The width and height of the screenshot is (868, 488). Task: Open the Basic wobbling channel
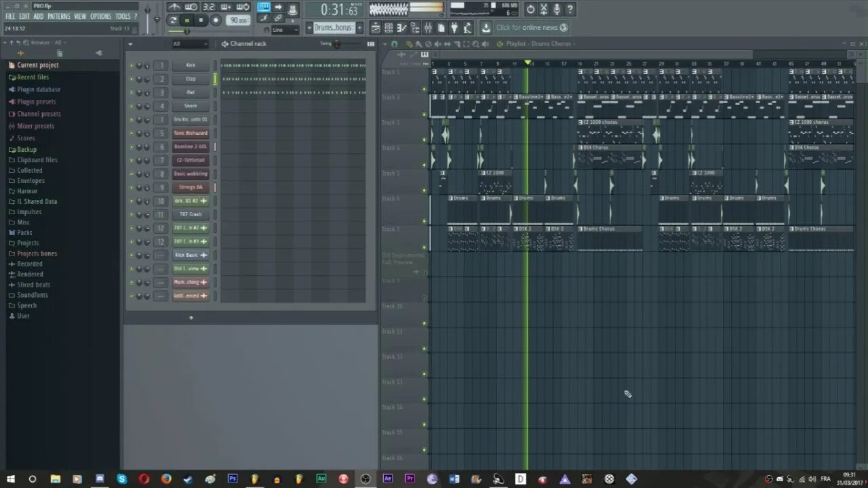(191, 174)
